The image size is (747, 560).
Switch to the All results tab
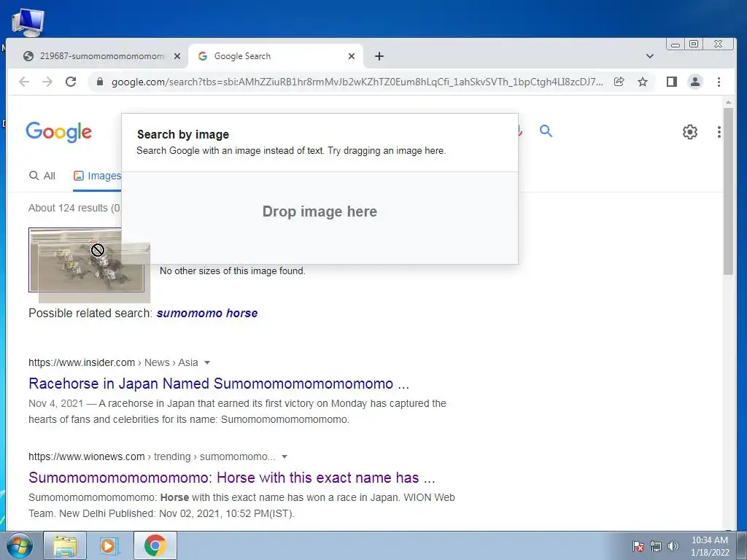tap(42, 176)
